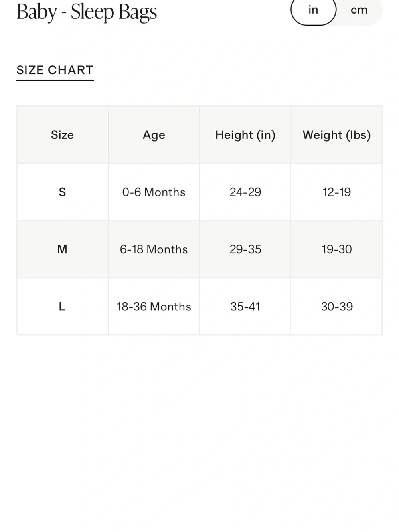Select the L size cell
Viewport: 399px width, 532px height.
62,307
